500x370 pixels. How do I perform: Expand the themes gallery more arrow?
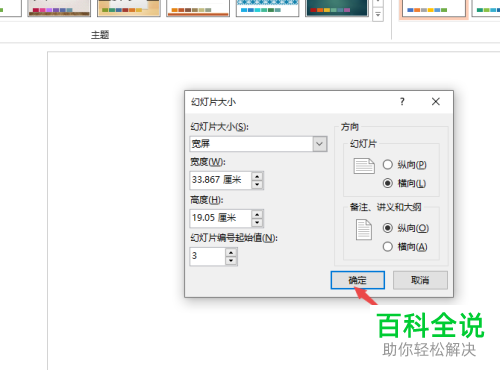pos(378,14)
